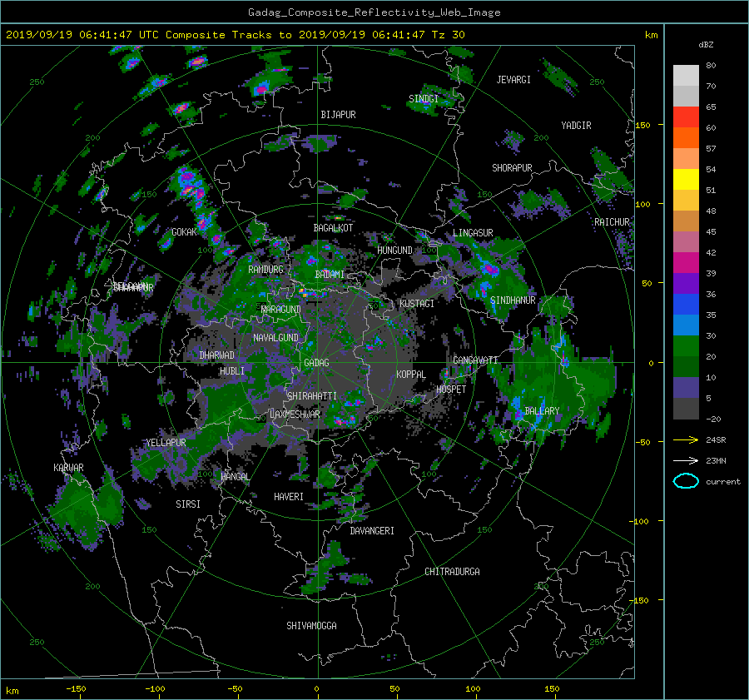
Task: Click the 100 value on bottom axis
Action: [473, 688]
